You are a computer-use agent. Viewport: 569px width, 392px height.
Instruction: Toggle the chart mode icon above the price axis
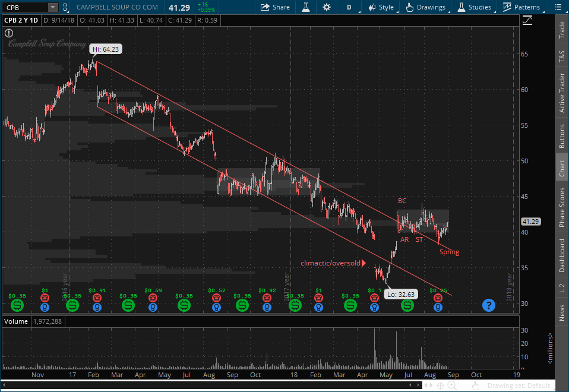[527, 21]
